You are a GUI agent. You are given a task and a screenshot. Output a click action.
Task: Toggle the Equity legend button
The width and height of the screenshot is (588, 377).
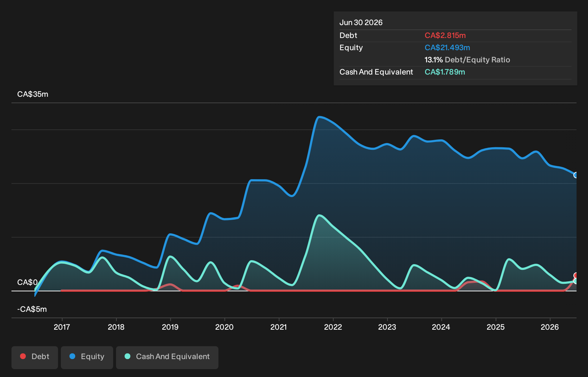[87, 357]
